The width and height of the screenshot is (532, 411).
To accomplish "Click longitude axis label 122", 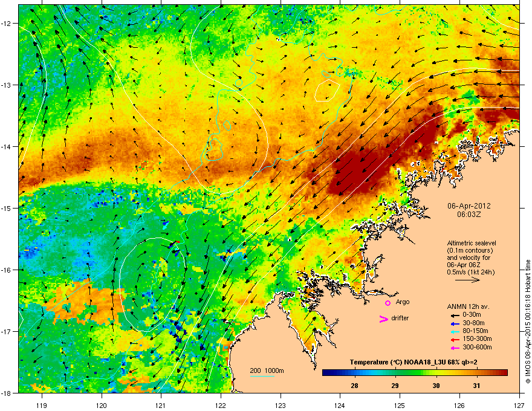I will pos(221,405).
